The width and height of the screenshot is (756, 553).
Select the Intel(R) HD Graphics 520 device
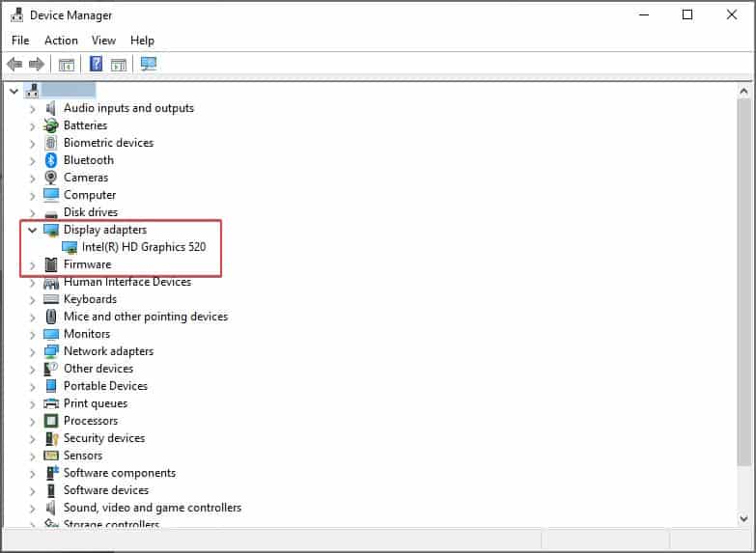(143, 247)
